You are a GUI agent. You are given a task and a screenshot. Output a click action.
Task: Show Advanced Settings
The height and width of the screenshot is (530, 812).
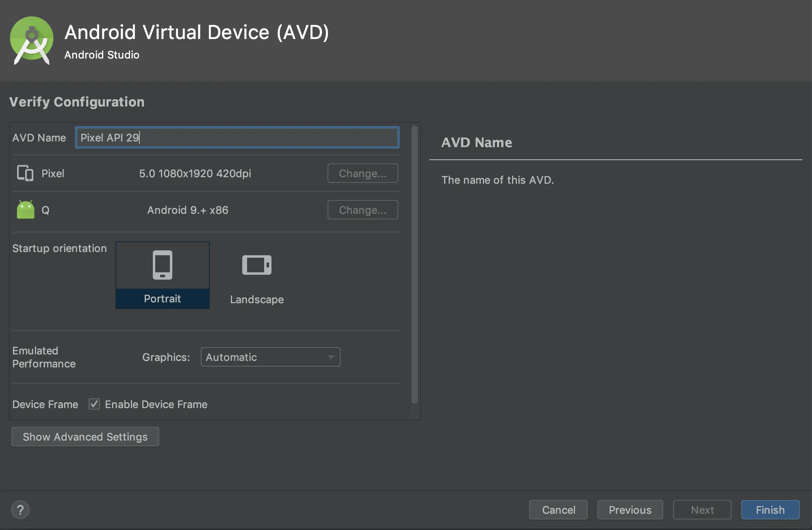[x=85, y=437]
